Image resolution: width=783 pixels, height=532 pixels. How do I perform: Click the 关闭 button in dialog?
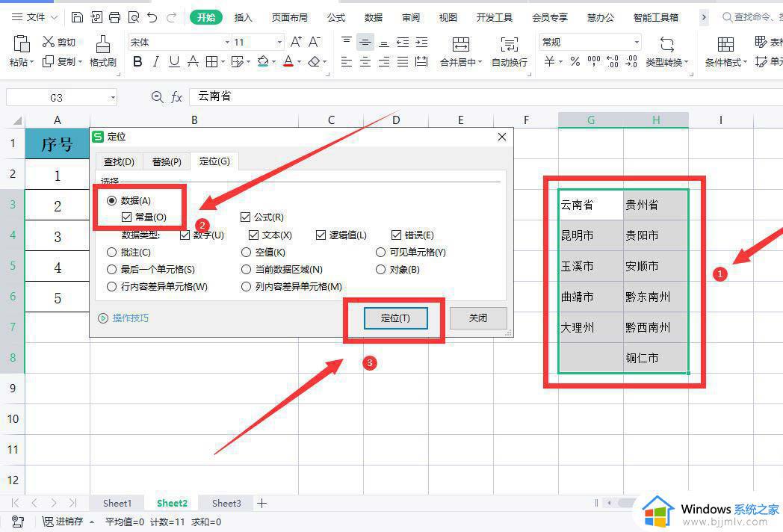coord(478,318)
